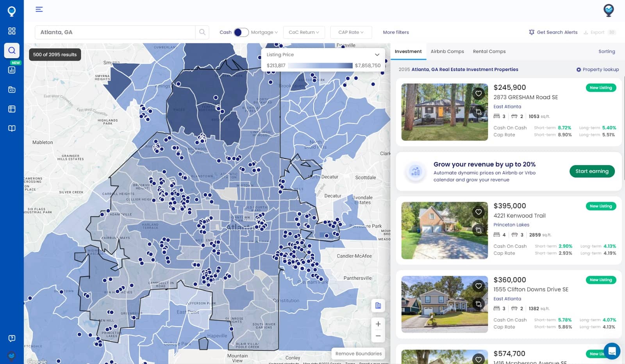The image size is (625, 364).
Task: Open the CoC Return filter dropdown
Action: (304, 32)
